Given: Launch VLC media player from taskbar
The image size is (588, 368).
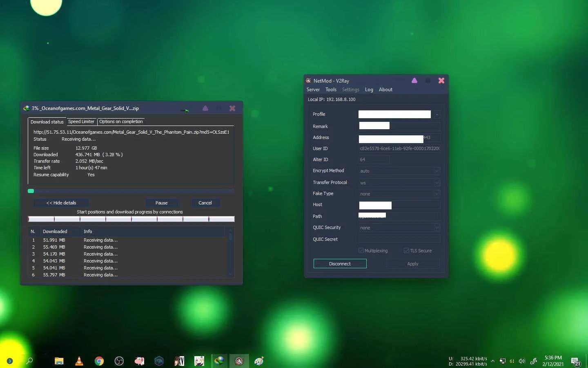Looking at the screenshot, I should (x=79, y=361).
